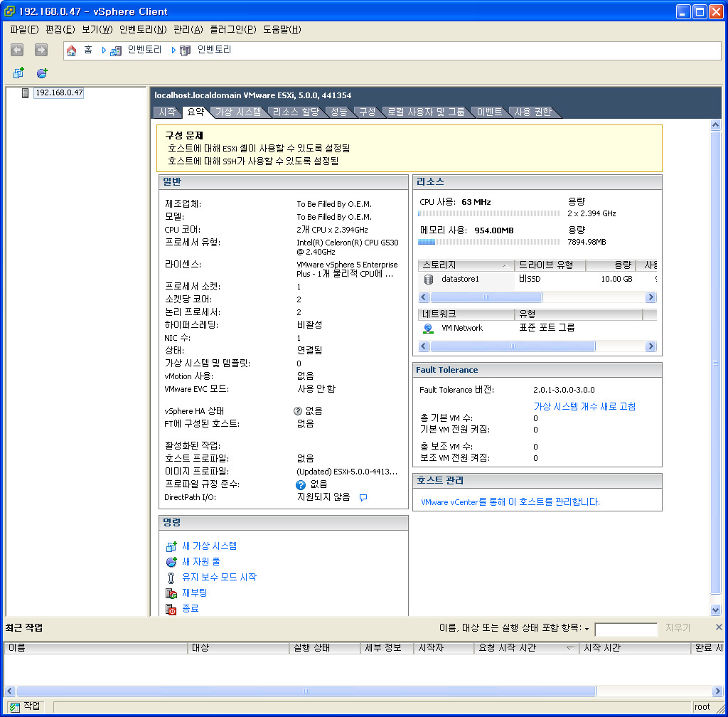Switch to the 로컬 사용자 및 그룹 tab

pyautogui.click(x=427, y=112)
